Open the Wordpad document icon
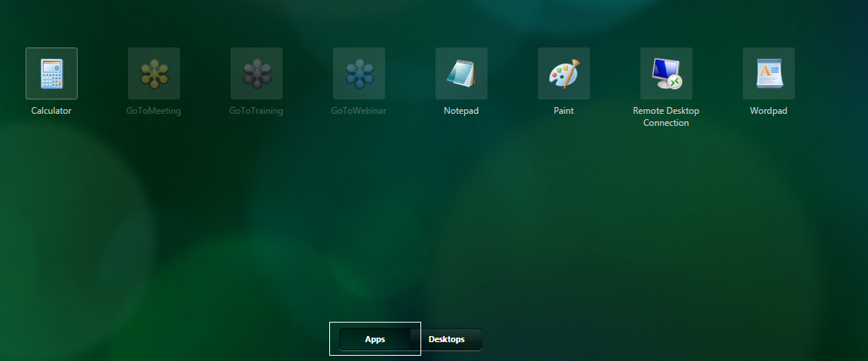 [769, 74]
